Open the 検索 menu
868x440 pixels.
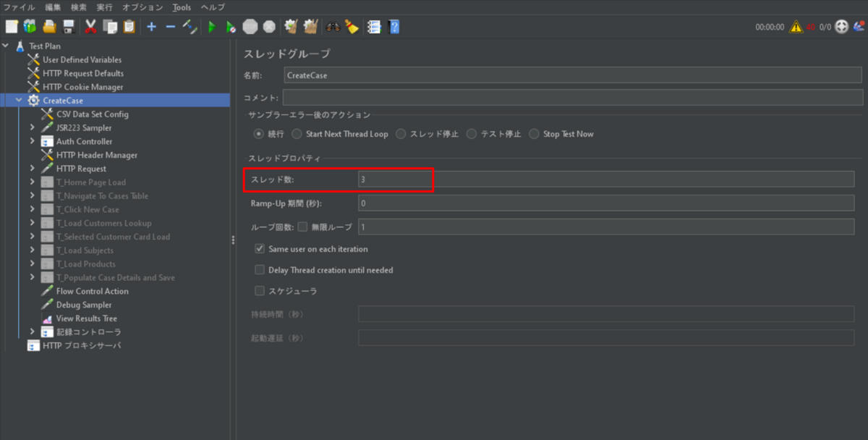[79, 7]
